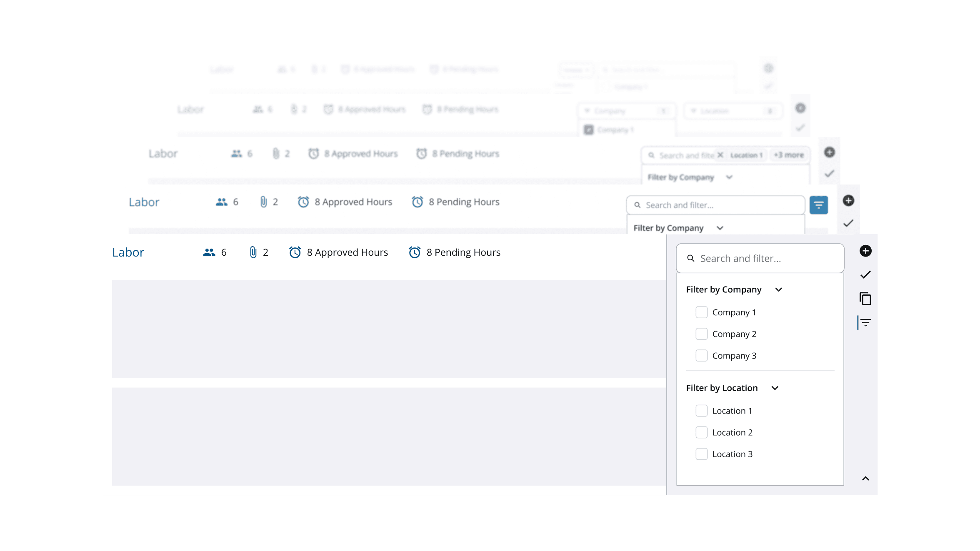Collapse the Filter by Location section
The image size is (980, 551).
coord(775,388)
